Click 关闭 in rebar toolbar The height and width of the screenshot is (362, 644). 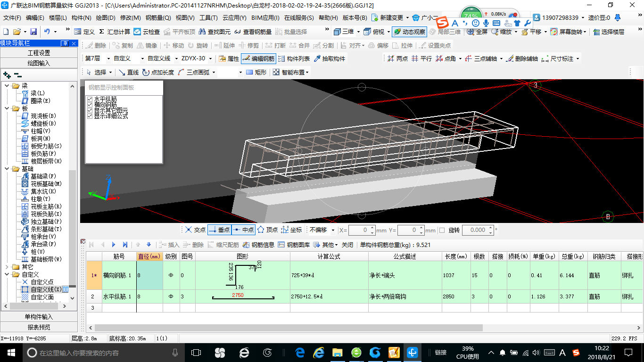pos(347,245)
